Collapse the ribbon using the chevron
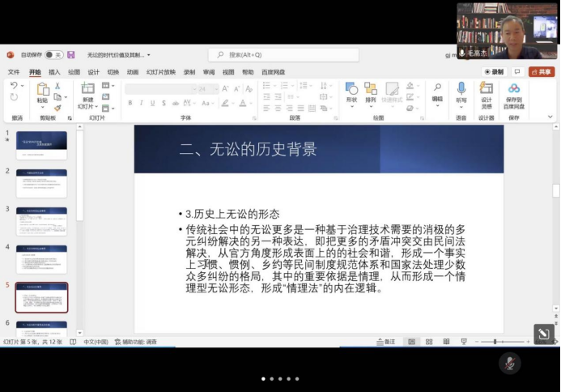561x392 pixels. point(550,117)
